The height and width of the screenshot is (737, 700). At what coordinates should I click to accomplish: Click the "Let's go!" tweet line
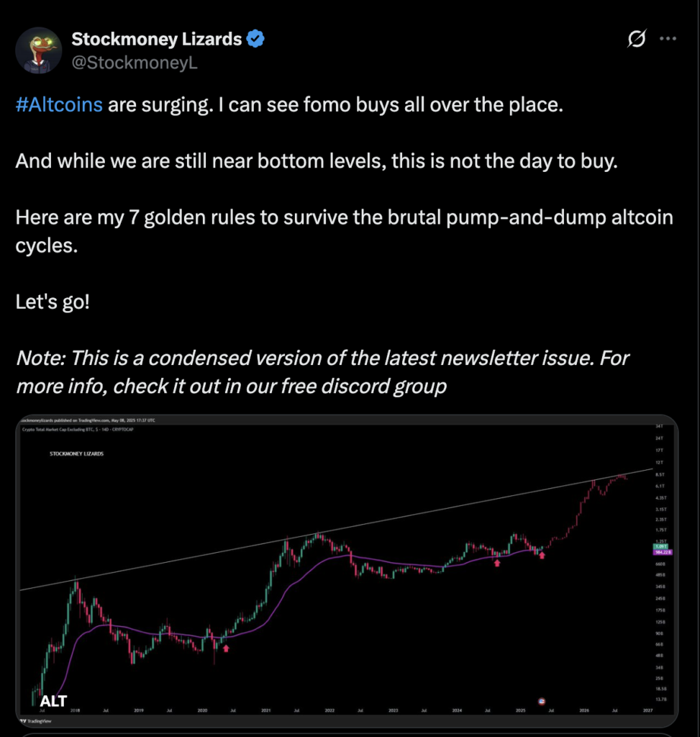[52, 302]
